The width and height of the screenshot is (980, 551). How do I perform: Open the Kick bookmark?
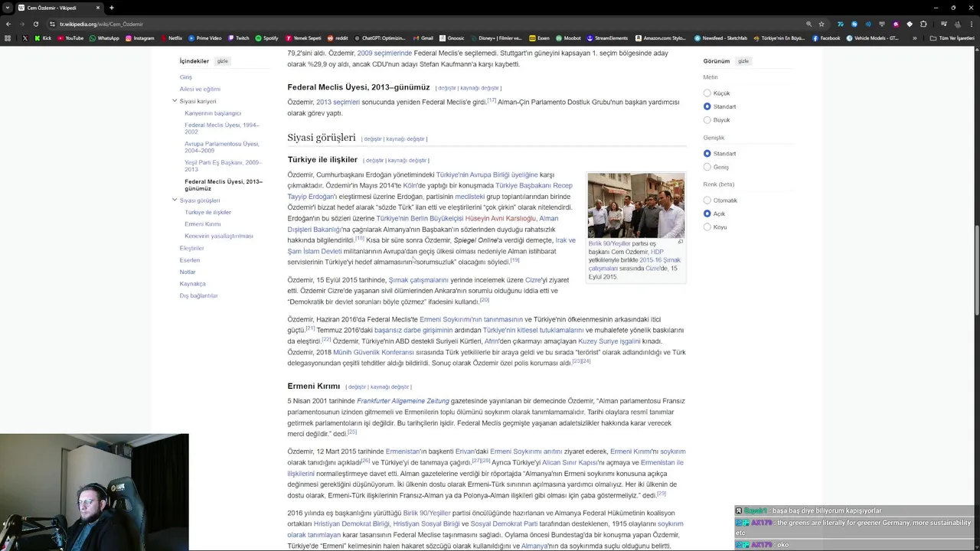click(x=44, y=37)
